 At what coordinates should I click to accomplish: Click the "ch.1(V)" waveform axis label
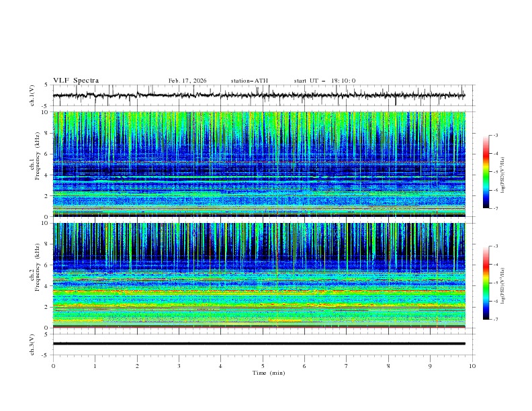click(32, 95)
